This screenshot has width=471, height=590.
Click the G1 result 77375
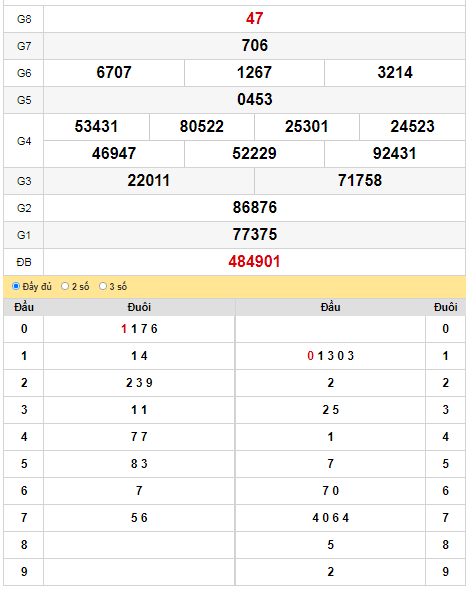[x=255, y=234]
